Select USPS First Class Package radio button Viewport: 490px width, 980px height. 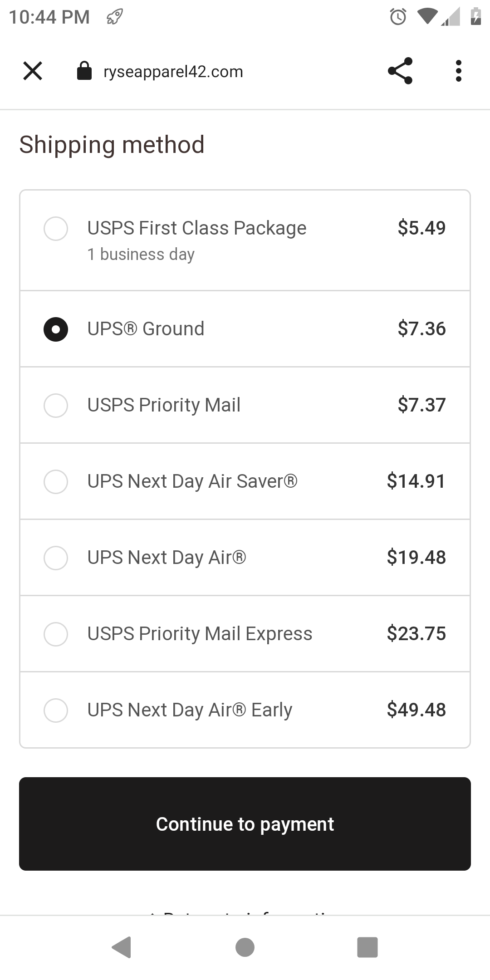point(56,228)
